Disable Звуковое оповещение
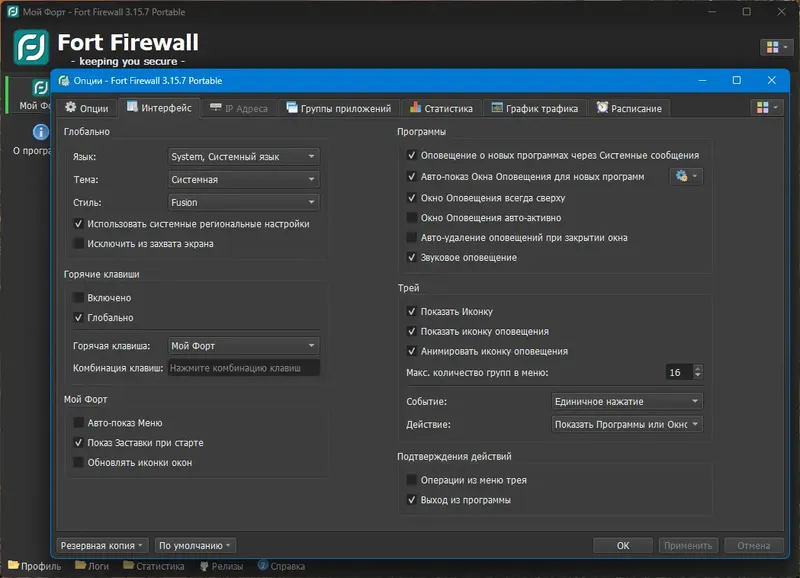 (410, 257)
